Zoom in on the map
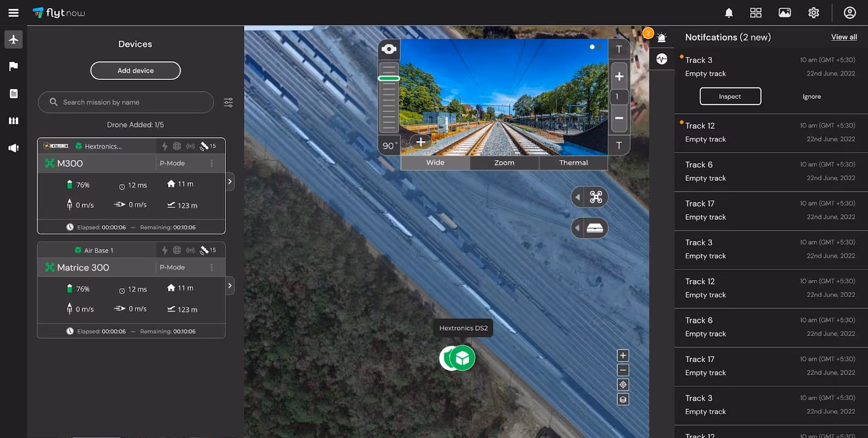This screenshot has height=438, width=868. click(x=623, y=356)
